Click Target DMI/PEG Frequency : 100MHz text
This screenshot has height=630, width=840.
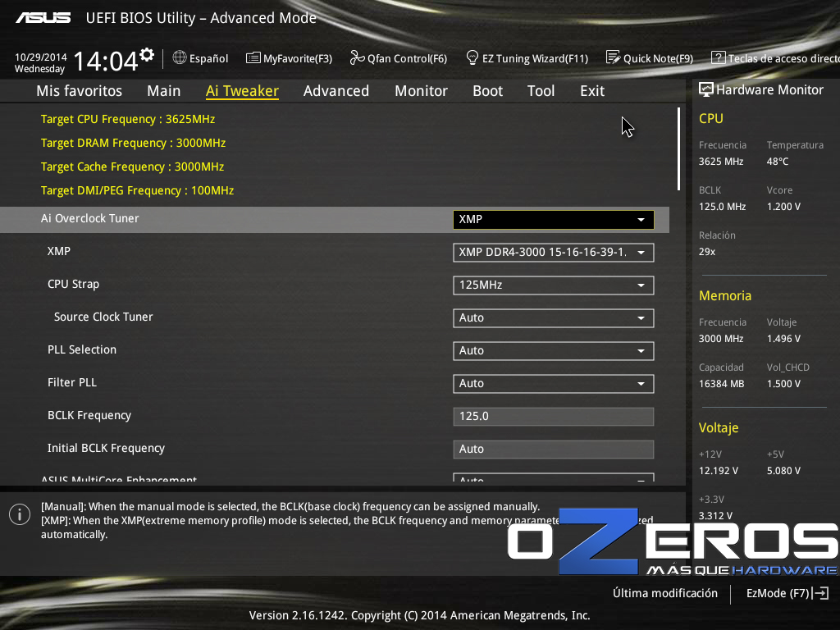(138, 190)
